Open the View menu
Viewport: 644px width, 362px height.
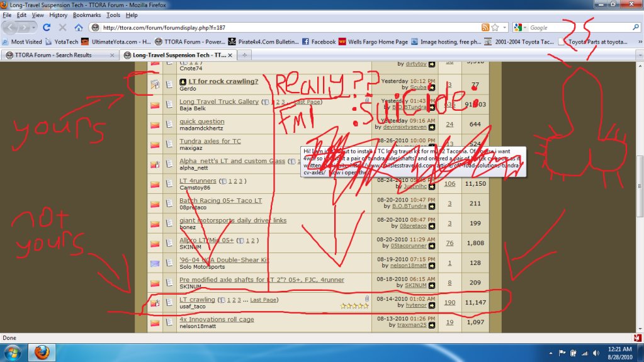coord(38,15)
